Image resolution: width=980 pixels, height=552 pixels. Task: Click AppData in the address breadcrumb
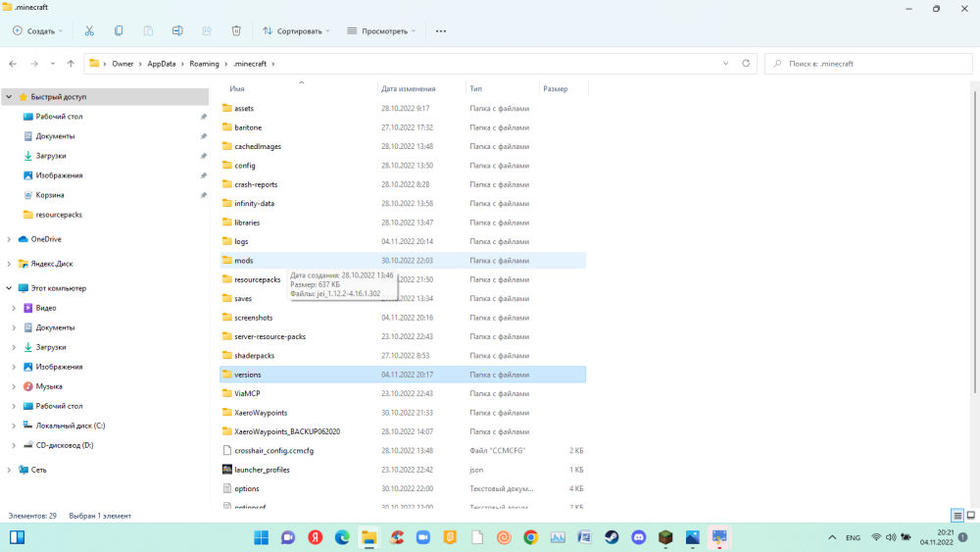(x=162, y=64)
